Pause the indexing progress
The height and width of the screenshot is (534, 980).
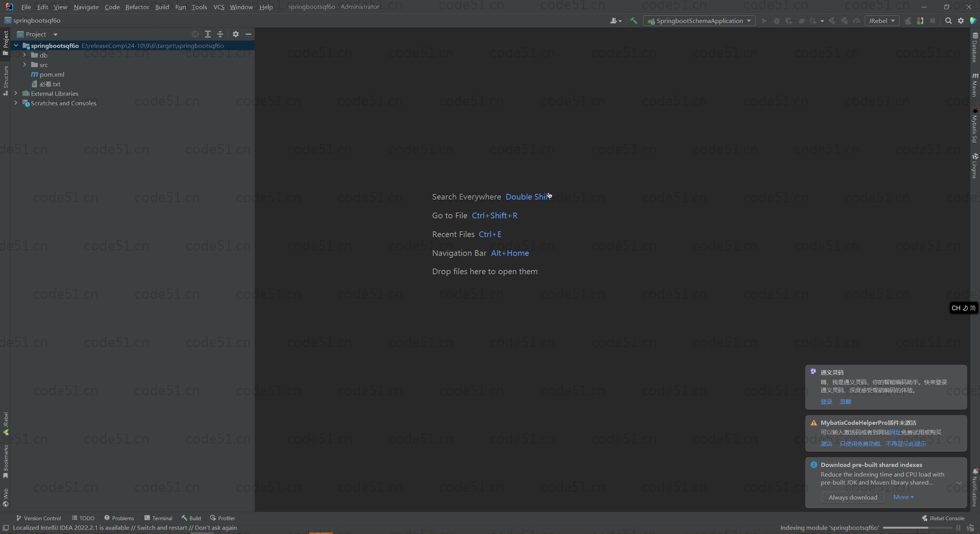(958, 527)
